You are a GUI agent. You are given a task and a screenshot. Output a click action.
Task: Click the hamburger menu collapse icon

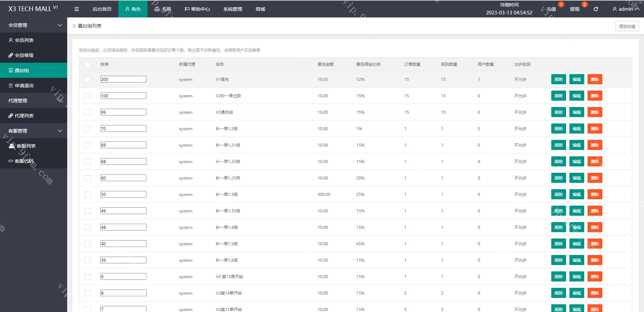(x=77, y=9)
